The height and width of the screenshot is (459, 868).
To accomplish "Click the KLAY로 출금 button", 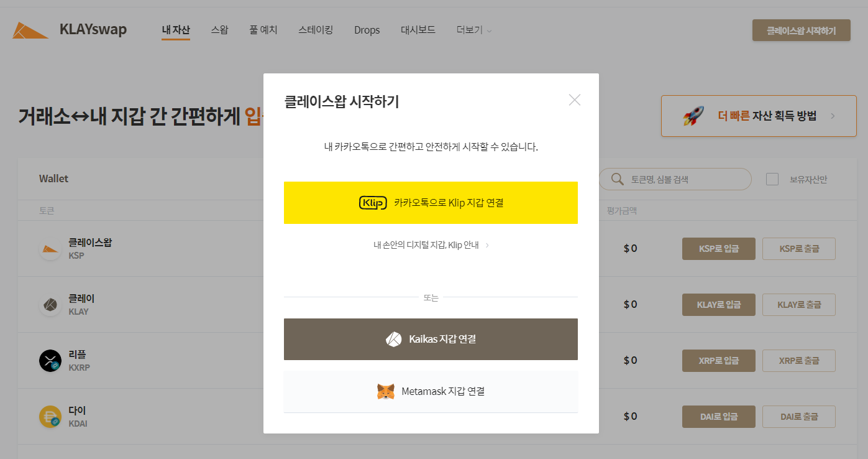I will click(x=799, y=305).
